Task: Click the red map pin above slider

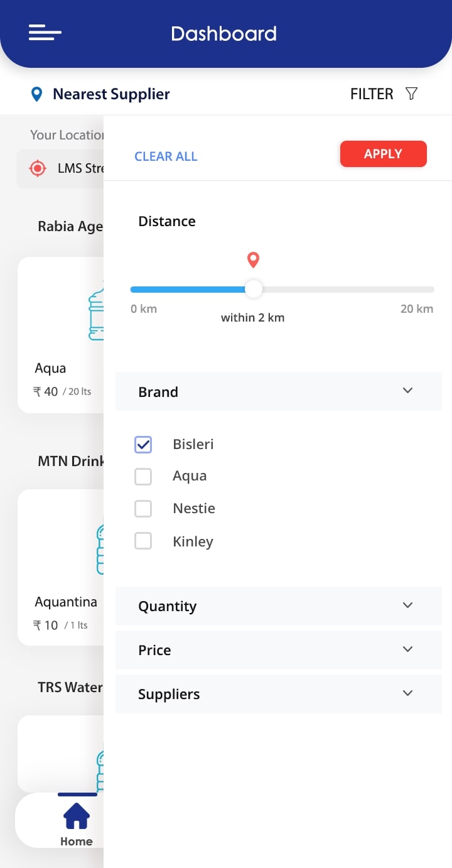Action: click(253, 259)
